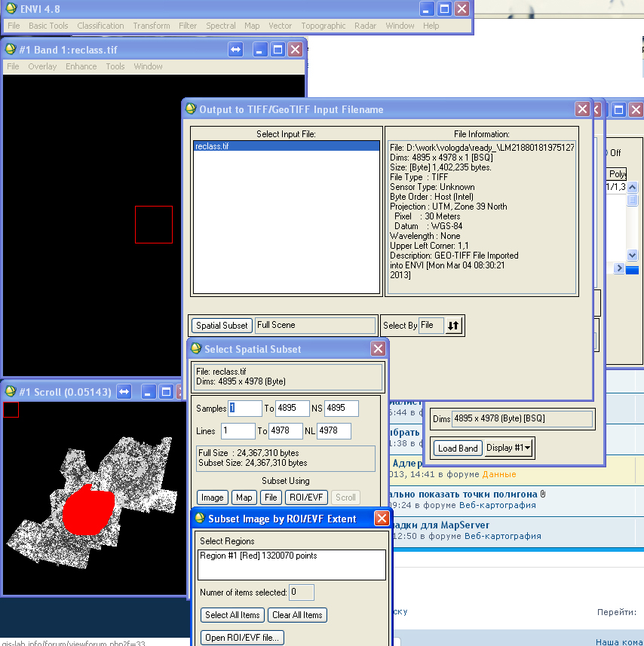Screen dimensions: 644x646
Task: Click the ENVI icon in Select Spatial Subset title bar
Action: click(x=196, y=348)
